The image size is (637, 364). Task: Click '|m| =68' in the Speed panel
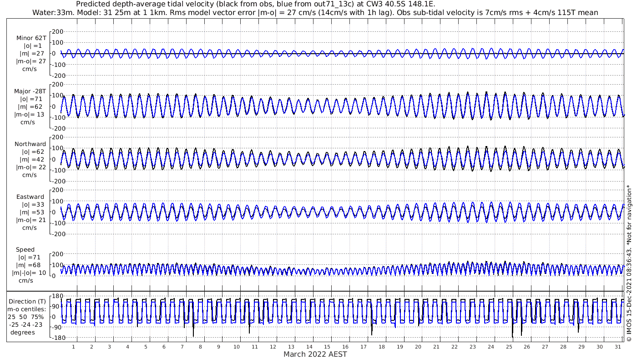point(29,265)
